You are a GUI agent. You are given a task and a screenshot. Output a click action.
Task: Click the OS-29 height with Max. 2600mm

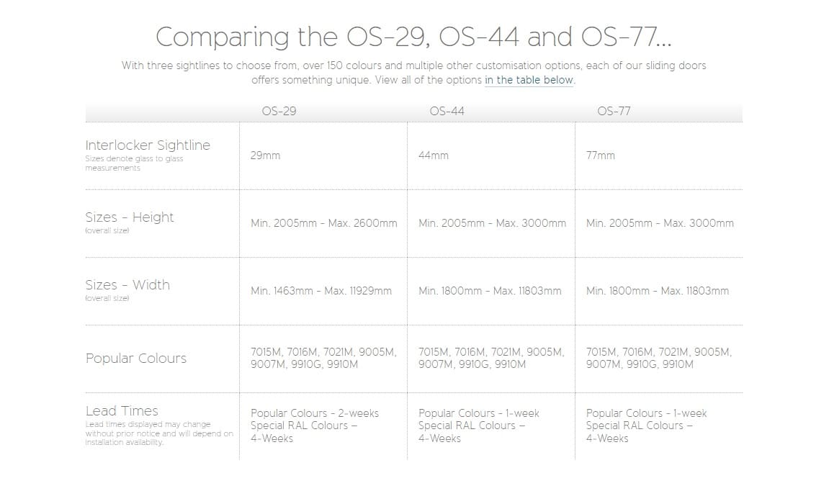[323, 223]
